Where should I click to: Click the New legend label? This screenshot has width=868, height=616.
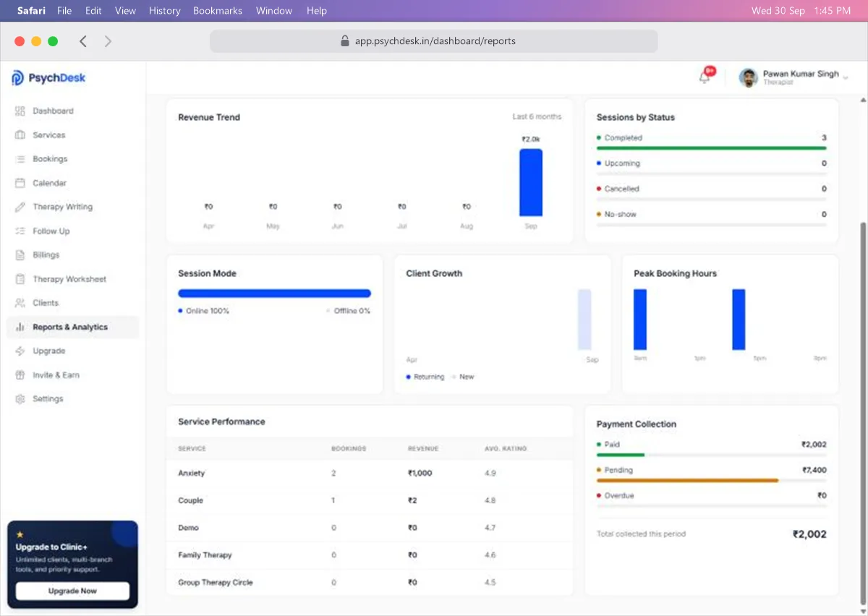[467, 377]
